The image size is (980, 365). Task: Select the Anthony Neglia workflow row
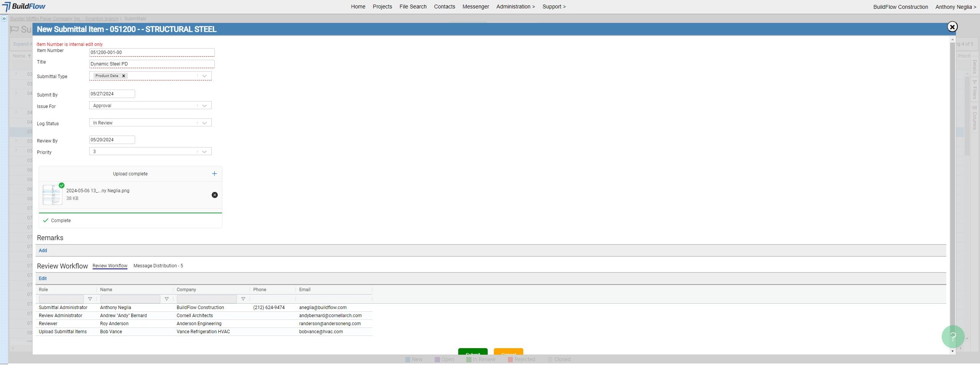[204, 308]
